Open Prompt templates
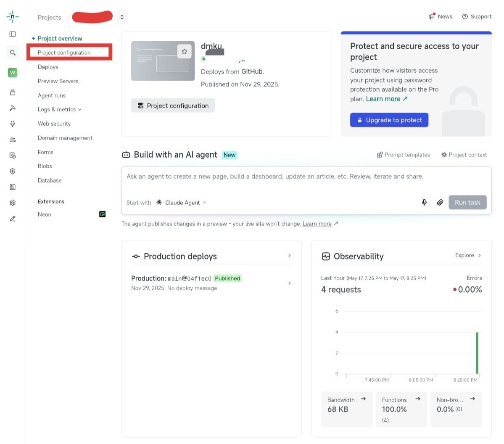The height and width of the screenshot is (444, 504). coord(403,155)
